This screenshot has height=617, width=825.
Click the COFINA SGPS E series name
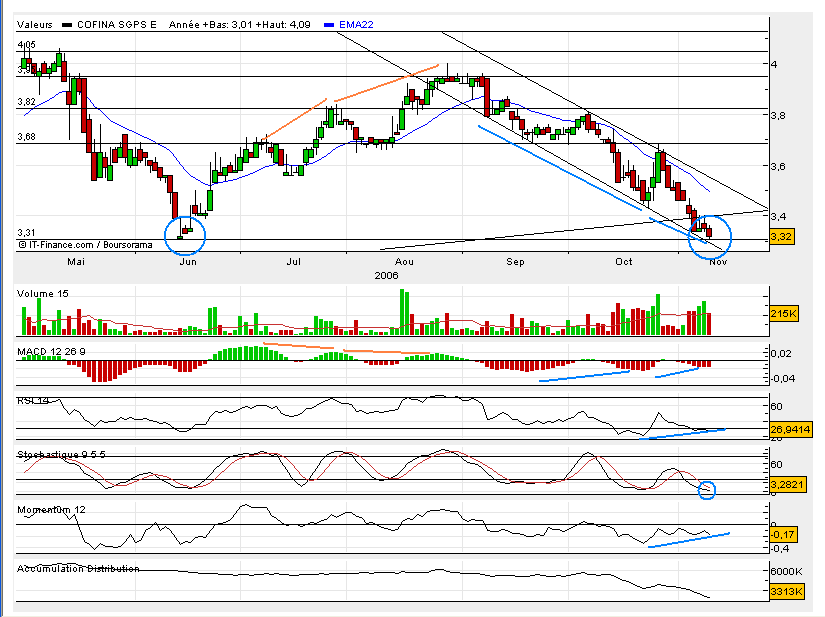click(117, 25)
